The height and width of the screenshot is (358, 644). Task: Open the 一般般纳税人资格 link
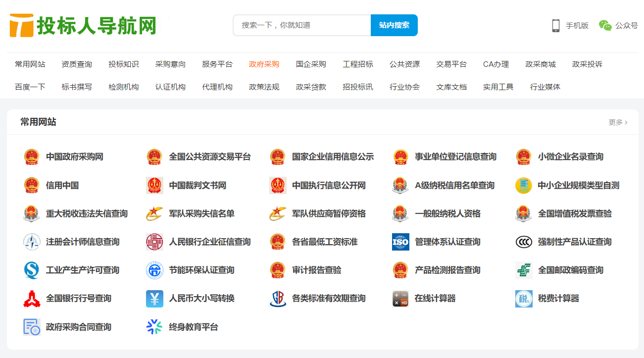(448, 213)
